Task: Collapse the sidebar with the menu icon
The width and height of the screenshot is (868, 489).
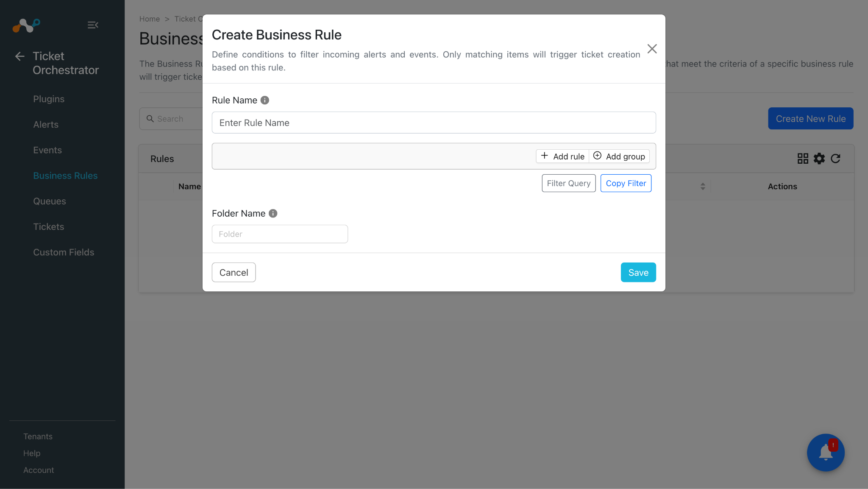Action: (93, 25)
